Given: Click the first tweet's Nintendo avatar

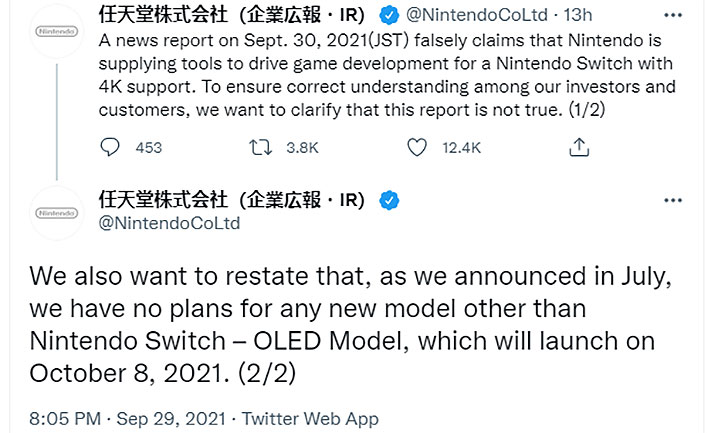Looking at the screenshot, I should coord(56,31).
